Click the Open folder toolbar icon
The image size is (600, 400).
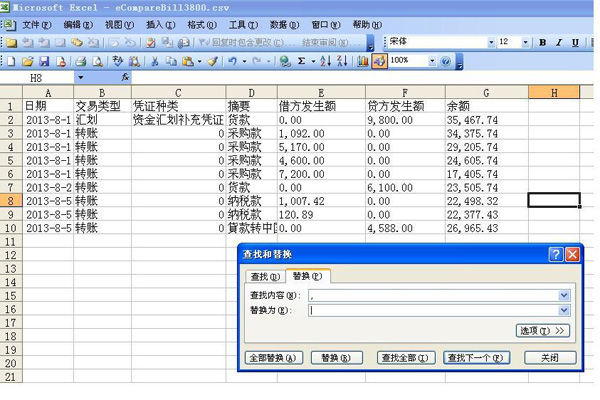pos(27,61)
